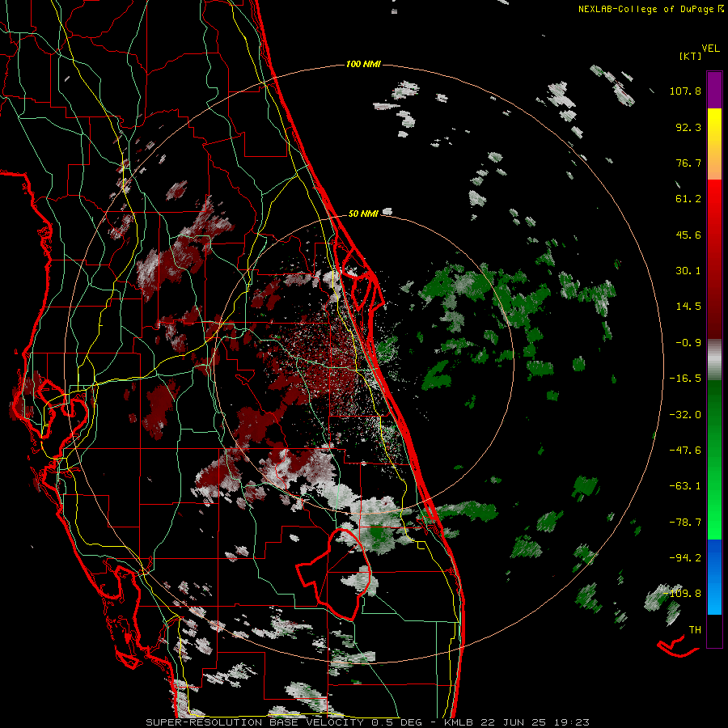The width and height of the screenshot is (728, 728).
Task: Select the 76.7 velocity scale value
Action: (688, 163)
